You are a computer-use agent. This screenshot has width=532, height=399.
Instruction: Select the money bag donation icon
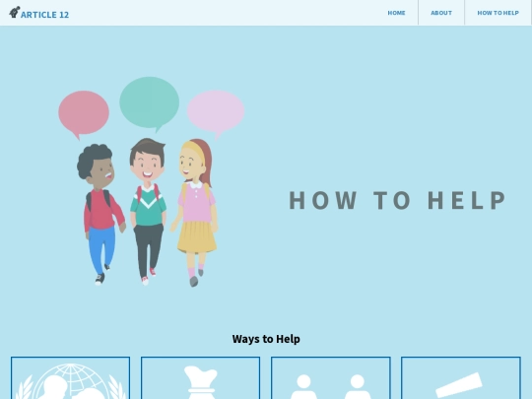tap(201, 382)
